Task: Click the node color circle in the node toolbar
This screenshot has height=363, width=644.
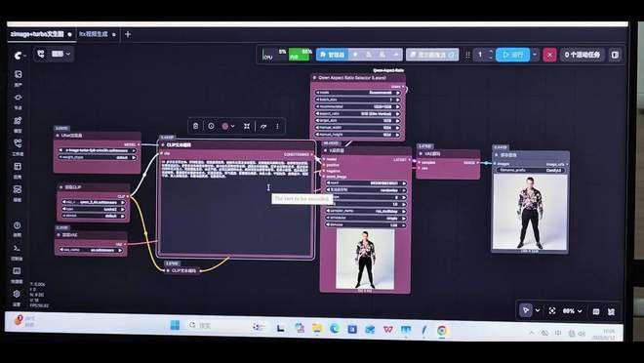Action: pyautogui.click(x=225, y=126)
